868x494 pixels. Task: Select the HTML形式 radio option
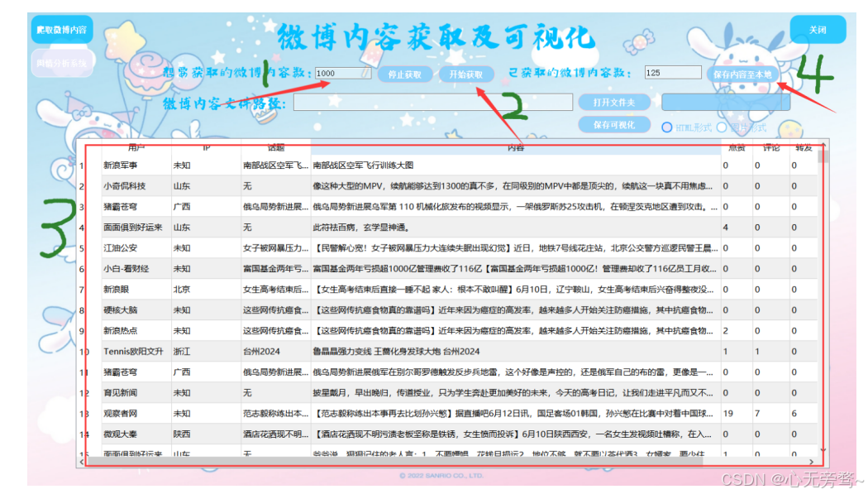(686, 128)
